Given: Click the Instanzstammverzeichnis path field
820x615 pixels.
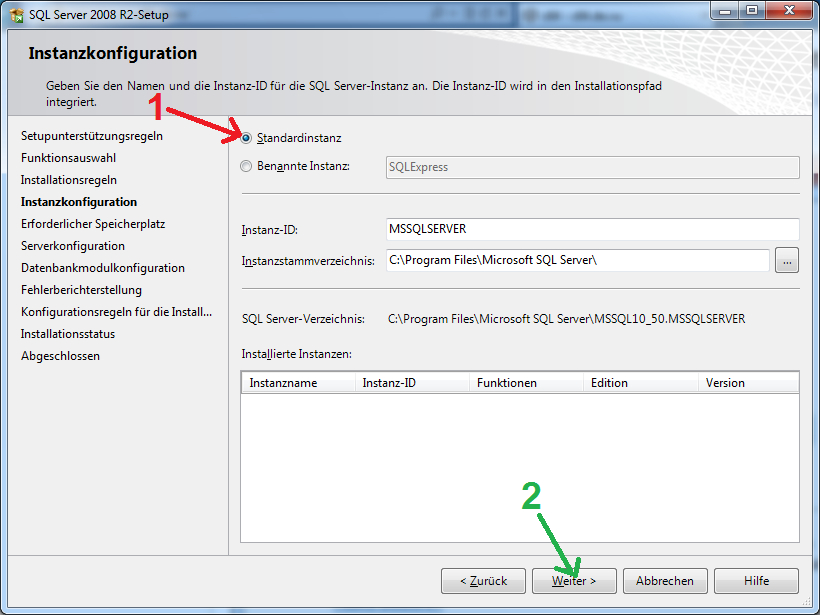Looking at the screenshot, I should pos(577,261).
